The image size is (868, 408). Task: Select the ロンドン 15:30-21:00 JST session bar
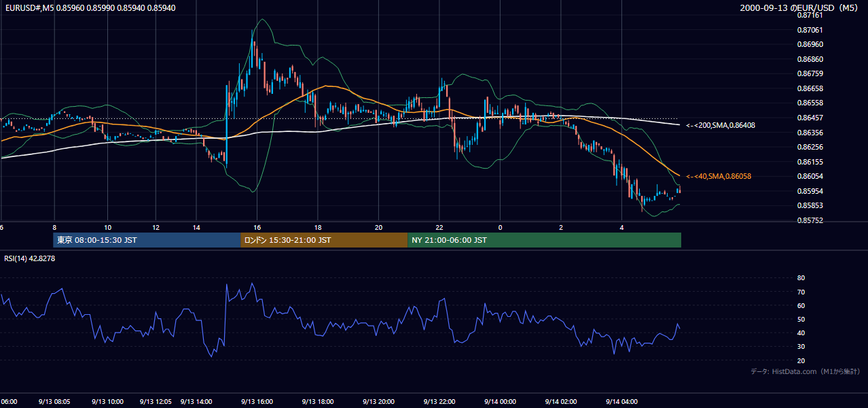(x=324, y=240)
